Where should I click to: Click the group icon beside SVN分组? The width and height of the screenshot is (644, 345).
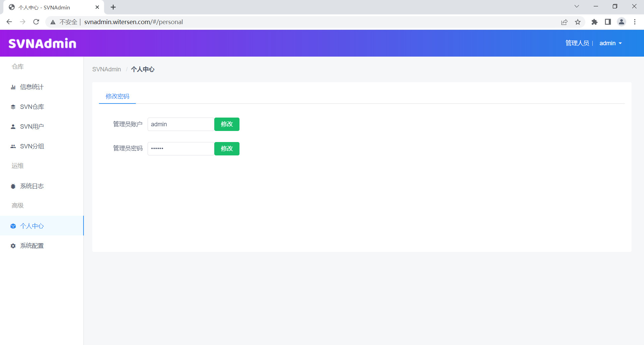click(x=13, y=146)
